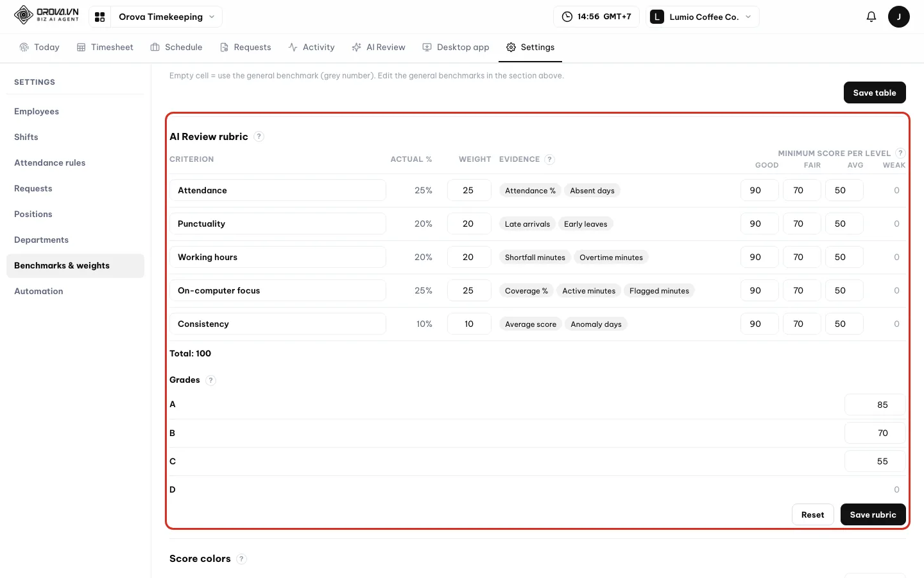This screenshot has width=924, height=578.
Task: Click the clock icon beside 14:56
Action: 567,17
